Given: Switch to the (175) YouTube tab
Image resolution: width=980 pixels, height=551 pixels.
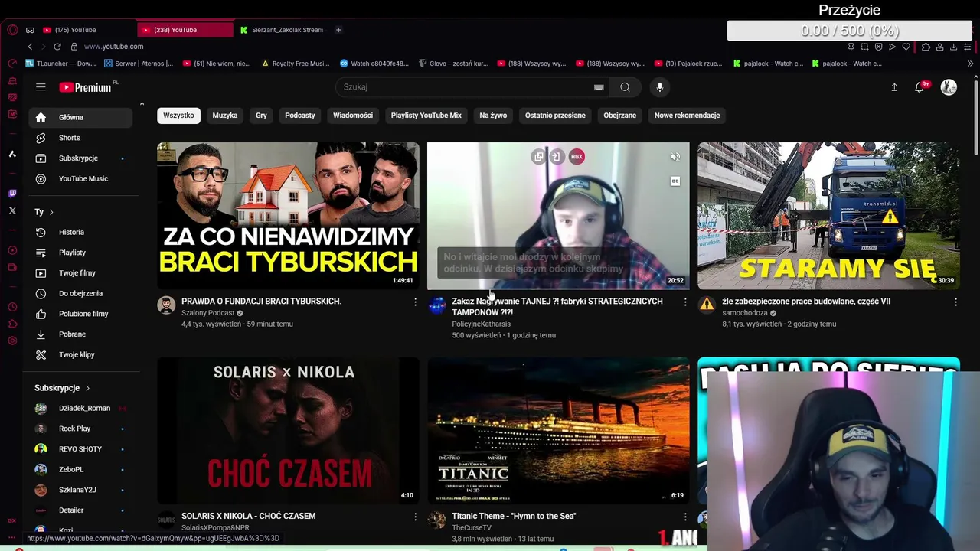Looking at the screenshot, I should pos(84,30).
